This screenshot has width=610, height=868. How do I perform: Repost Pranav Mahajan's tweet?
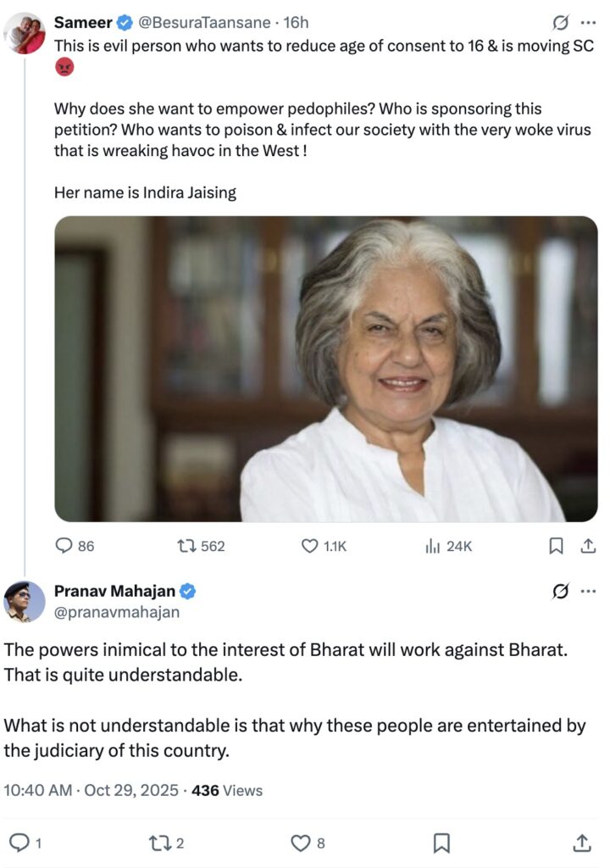(158, 843)
